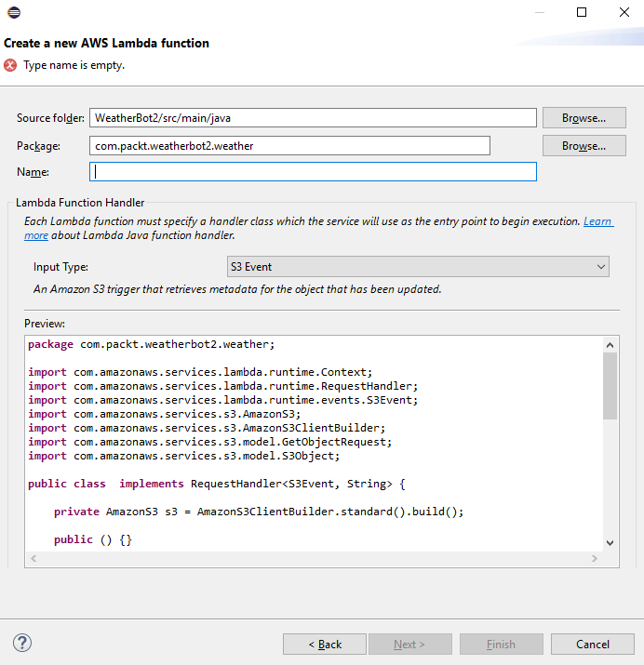The width and height of the screenshot is (644, 665).
Task: Click the red error icon beside the Type name is empty message
Action: tap(10, 65)
